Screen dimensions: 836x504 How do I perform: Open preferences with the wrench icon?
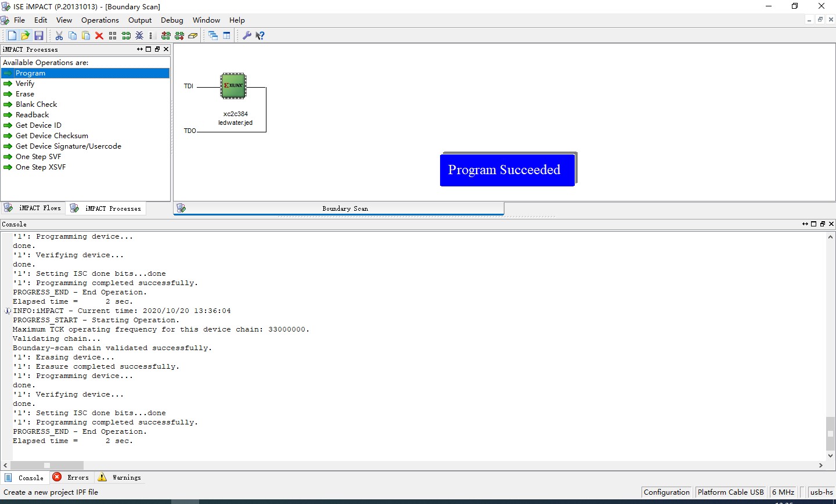(247, 35)
